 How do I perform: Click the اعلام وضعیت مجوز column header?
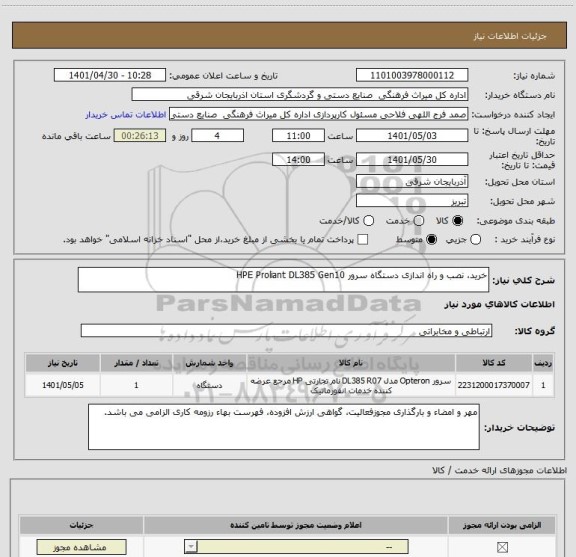tap(296, 525)
